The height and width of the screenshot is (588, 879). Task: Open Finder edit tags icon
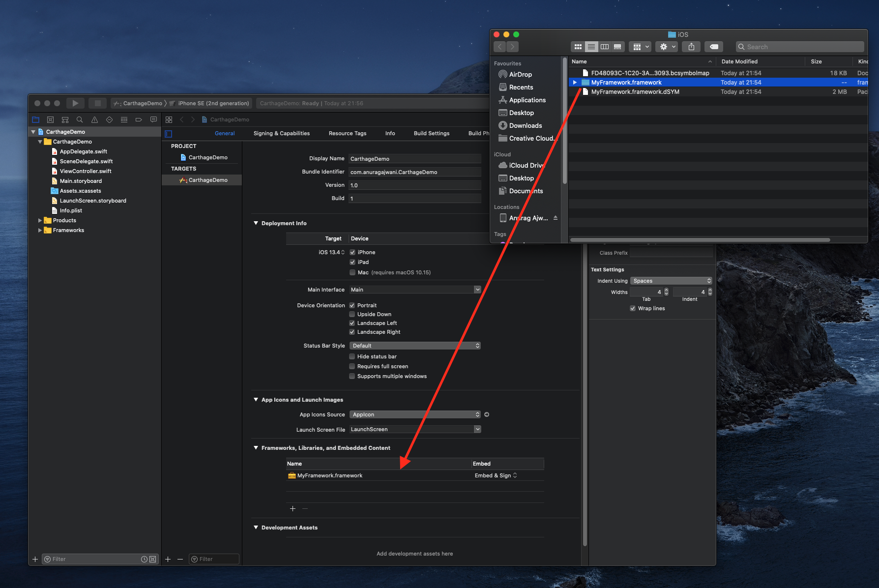point(714,47)
